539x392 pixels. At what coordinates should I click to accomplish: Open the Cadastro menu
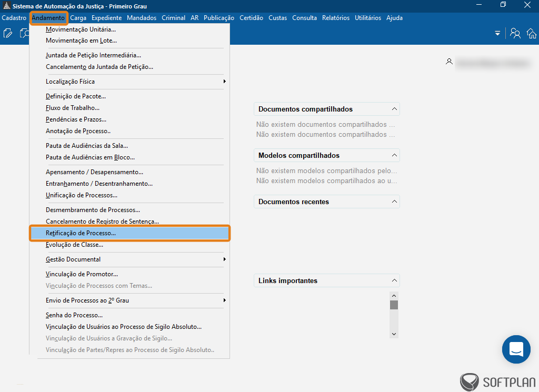pyautogui.click(x=14, y=18)
